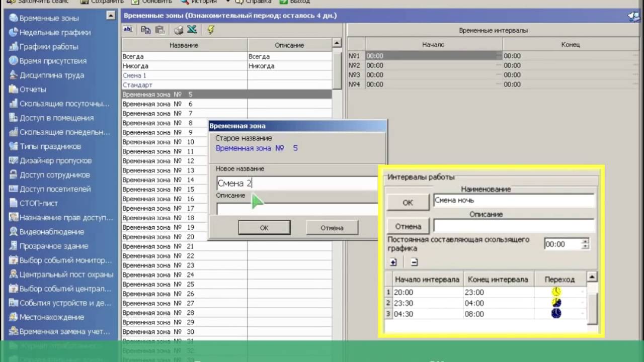Open События устройств и де... item

65,303
